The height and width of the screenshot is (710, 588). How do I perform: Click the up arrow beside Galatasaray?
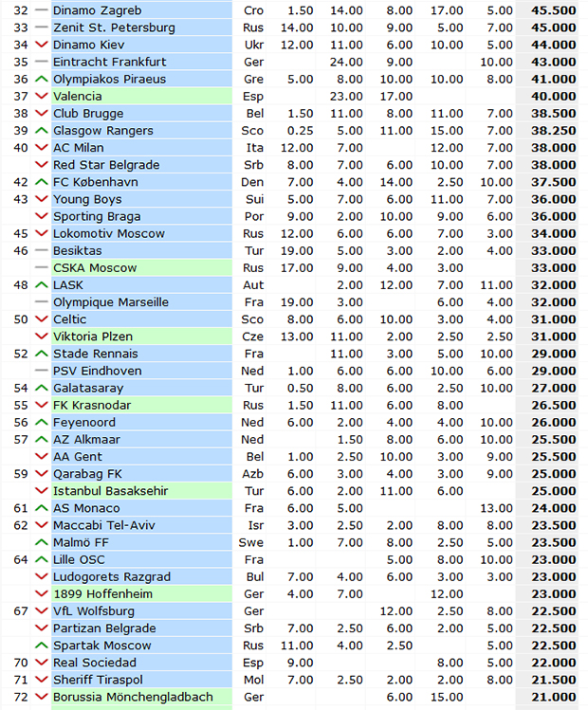click(x=41, y=388)
